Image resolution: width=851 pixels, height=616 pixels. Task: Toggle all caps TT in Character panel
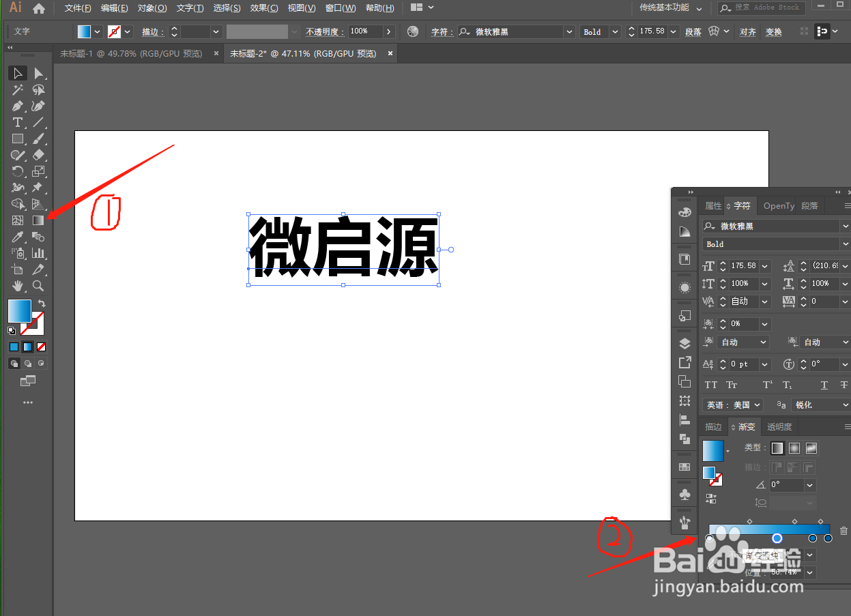point(710,384)
